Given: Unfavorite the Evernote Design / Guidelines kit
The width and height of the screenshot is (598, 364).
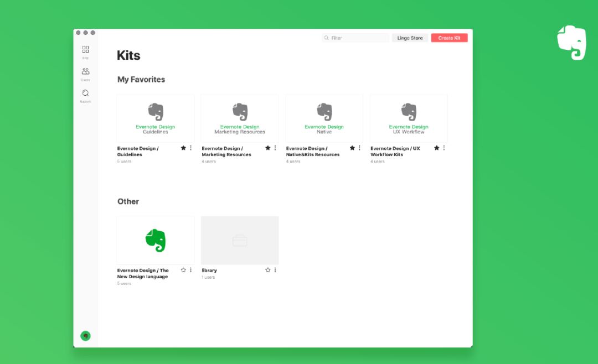Looking at the screenshot, I should (x=183, y=148).
